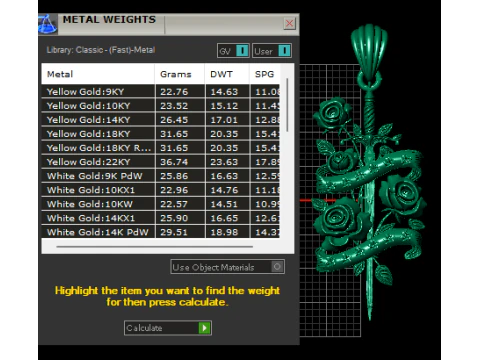
Task: Select the White Gold:14K PdW row
Action: pyautogui.click(x=161, y=232)
